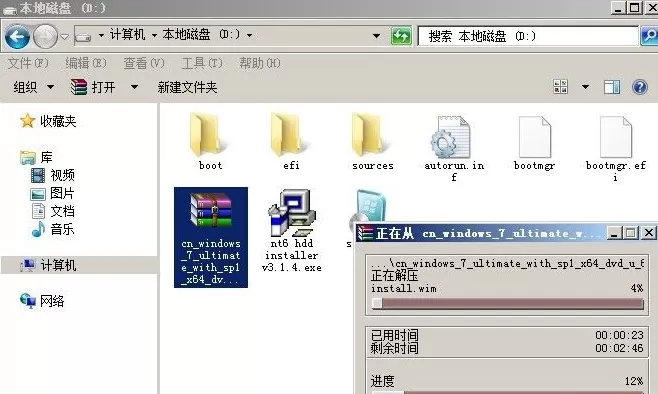The height and width of the screenshot is (394, 658).
Task: Open Help with the question mark icon
Action: [640, 87]
